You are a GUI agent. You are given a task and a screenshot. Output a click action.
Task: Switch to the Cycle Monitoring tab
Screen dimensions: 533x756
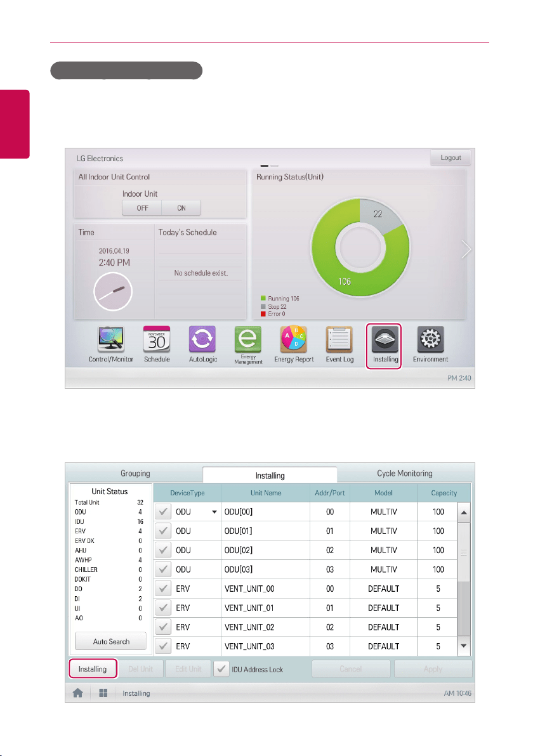coord(405,474)
